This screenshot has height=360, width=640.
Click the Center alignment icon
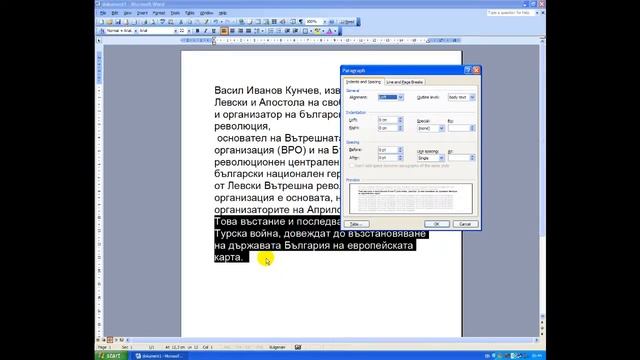coord(232,31)
